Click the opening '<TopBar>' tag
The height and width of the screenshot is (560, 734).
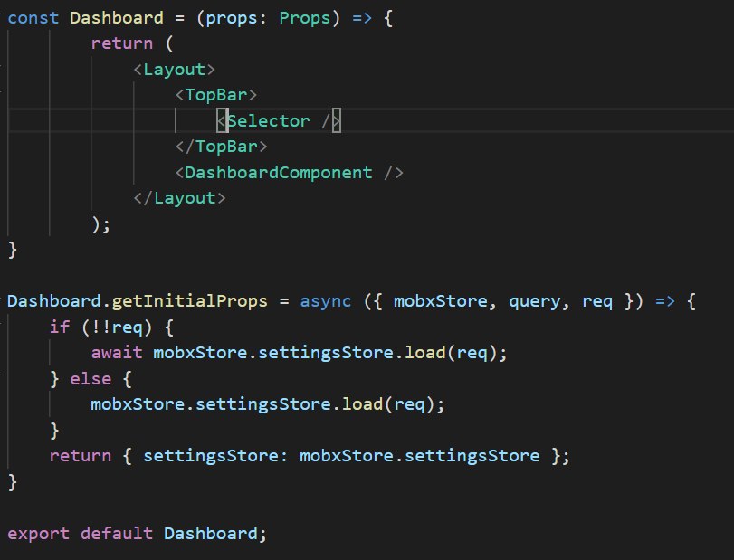215,95
